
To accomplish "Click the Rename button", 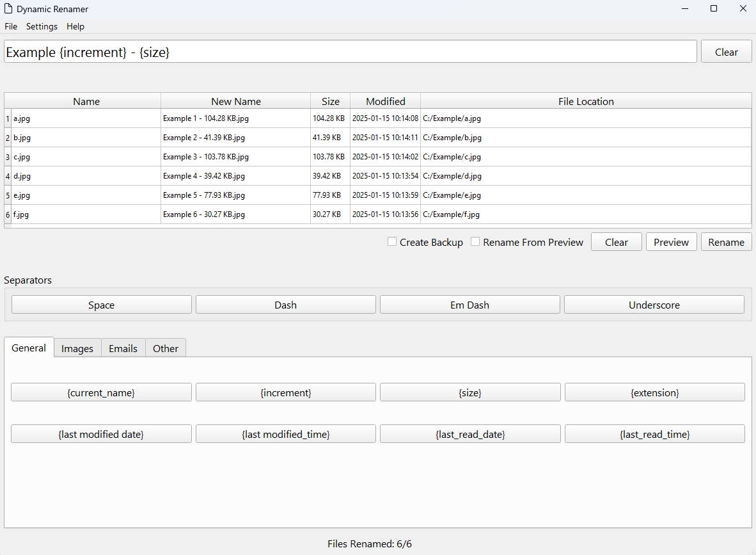I will 726,242.
